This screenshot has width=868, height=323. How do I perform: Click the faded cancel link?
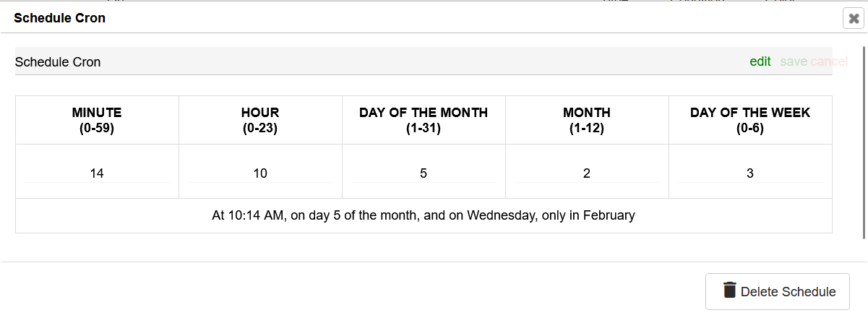coord(829,61)
